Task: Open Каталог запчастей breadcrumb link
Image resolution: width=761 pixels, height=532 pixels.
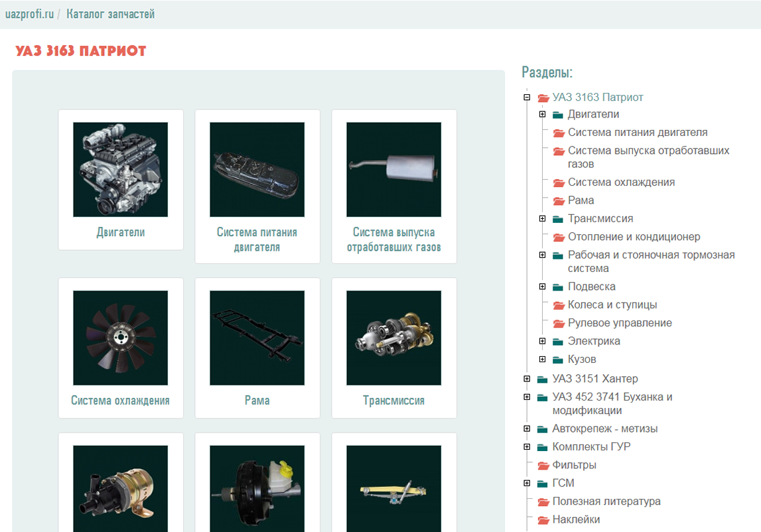Action: [x=111, y=14]
